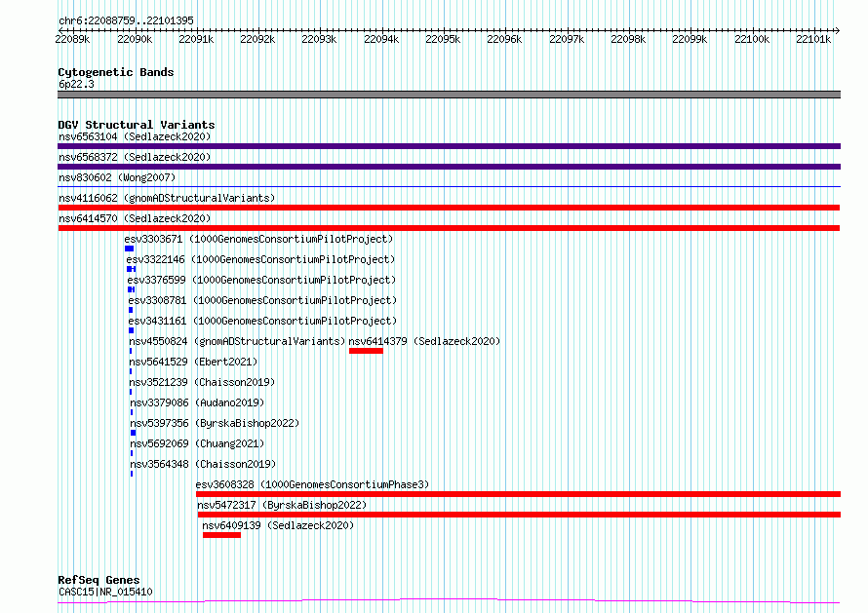Image resolution: width=868 pixels, height=613 pixels.
Task: Click the esv3308781 variant label
Action: point(262,300)
